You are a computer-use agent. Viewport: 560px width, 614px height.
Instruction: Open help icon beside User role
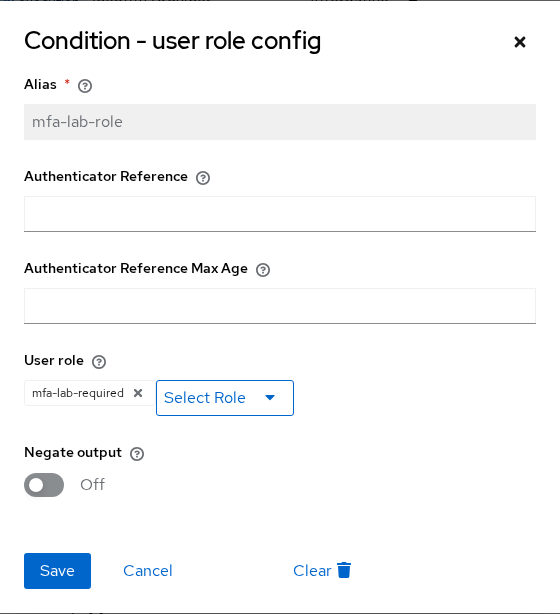[x=99, y=362]
